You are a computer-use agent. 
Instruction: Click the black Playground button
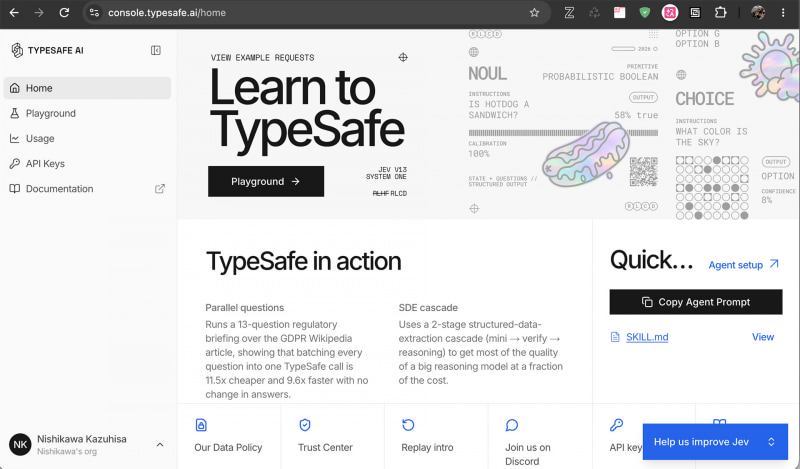266,181
